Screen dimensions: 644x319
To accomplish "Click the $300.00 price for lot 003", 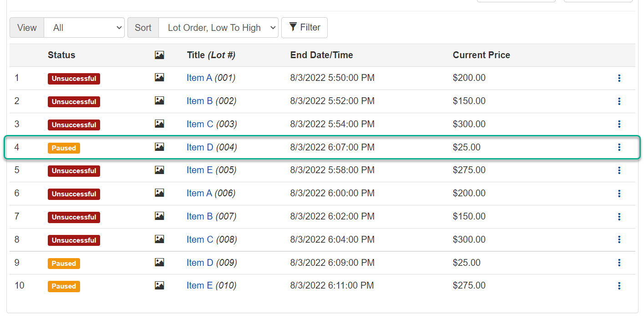I will click(x=469, y=124).
